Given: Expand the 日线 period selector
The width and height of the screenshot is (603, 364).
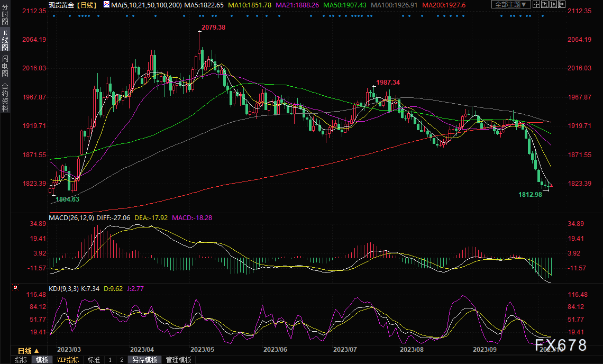Looking at the screenshot, I should [28, 350].
